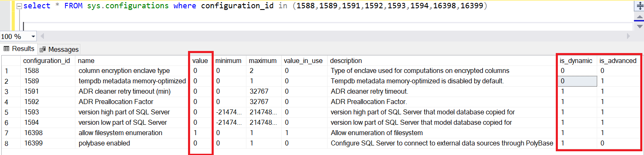Click is_dynamic cell for row 1588
This screenshot has height=155, width=644.
[x=577, y=71]
